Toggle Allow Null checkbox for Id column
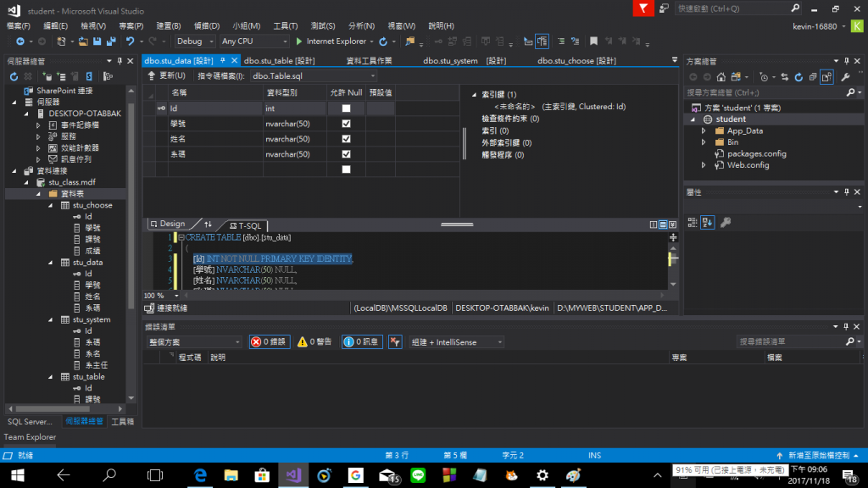868x488 pixels. [346, 108]
